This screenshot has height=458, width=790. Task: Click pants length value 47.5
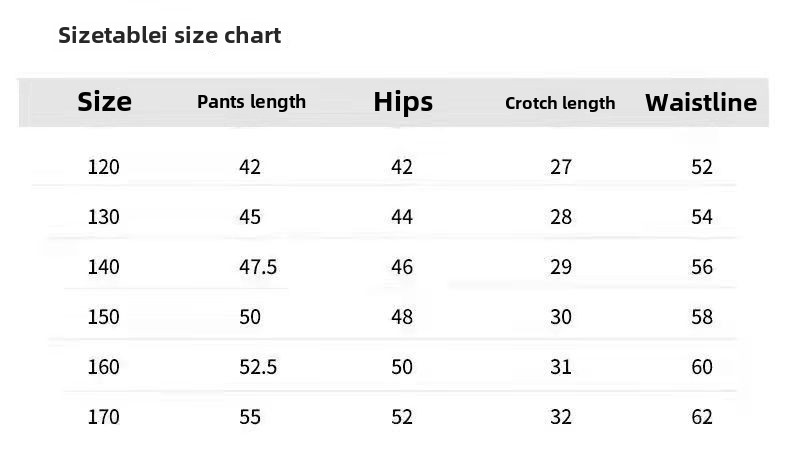258,267
